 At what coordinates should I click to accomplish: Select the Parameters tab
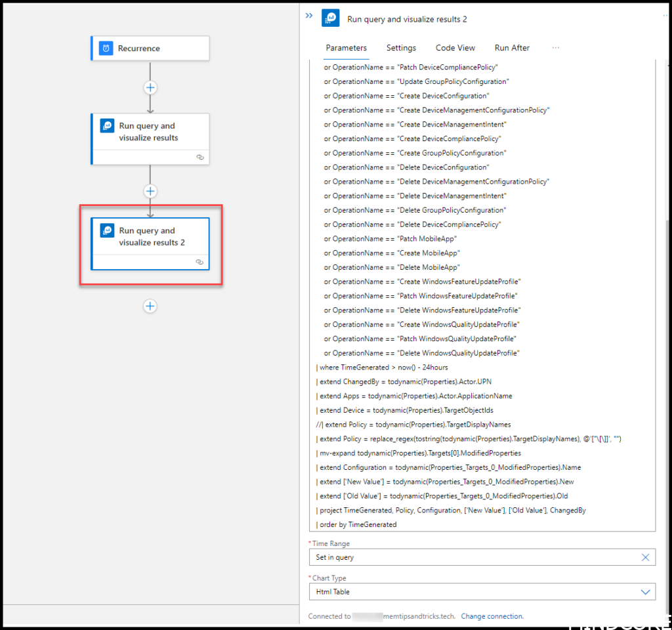[346, 47]
